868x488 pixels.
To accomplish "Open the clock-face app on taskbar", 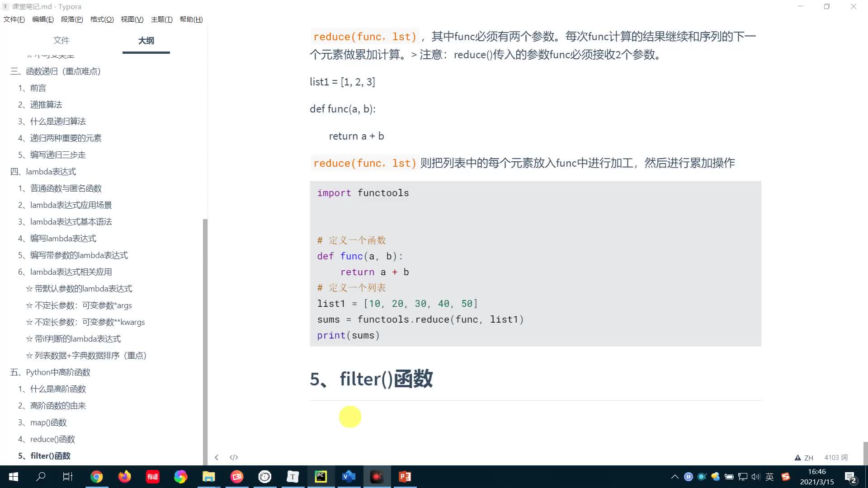I will click(264, 477).
